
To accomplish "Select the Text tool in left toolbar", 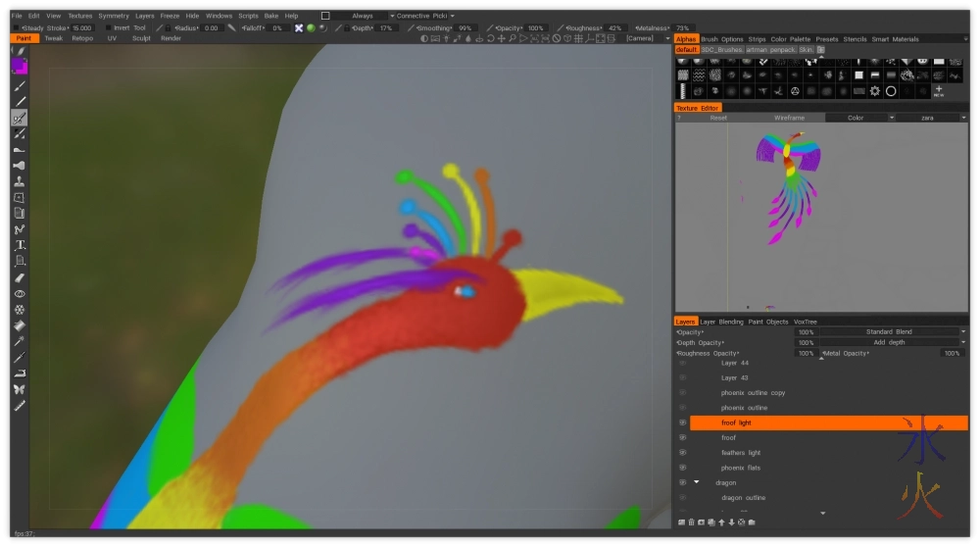I will pos(20,245).
